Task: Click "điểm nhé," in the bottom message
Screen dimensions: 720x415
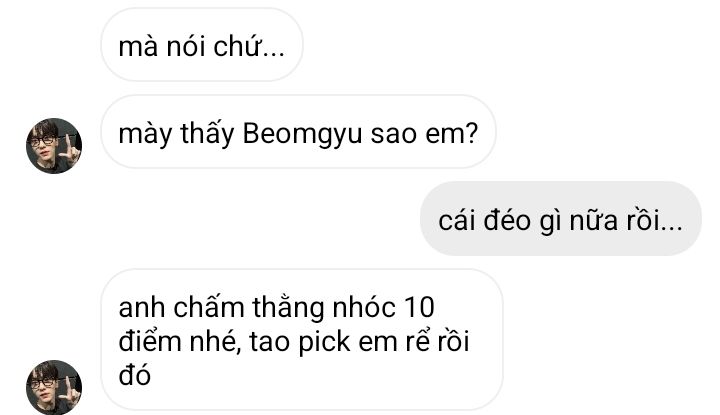Action: 180,342
